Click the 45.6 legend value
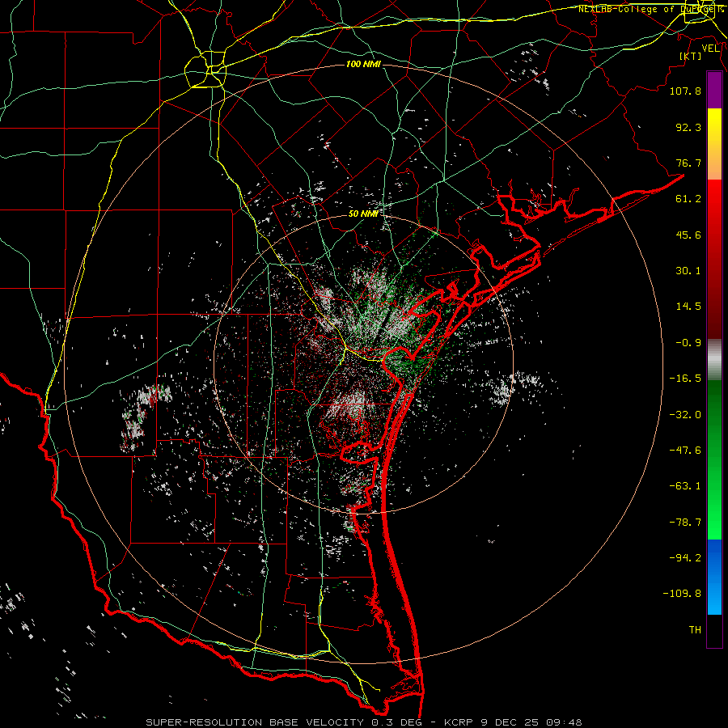 pyautogui.click(x=688, y=235)
